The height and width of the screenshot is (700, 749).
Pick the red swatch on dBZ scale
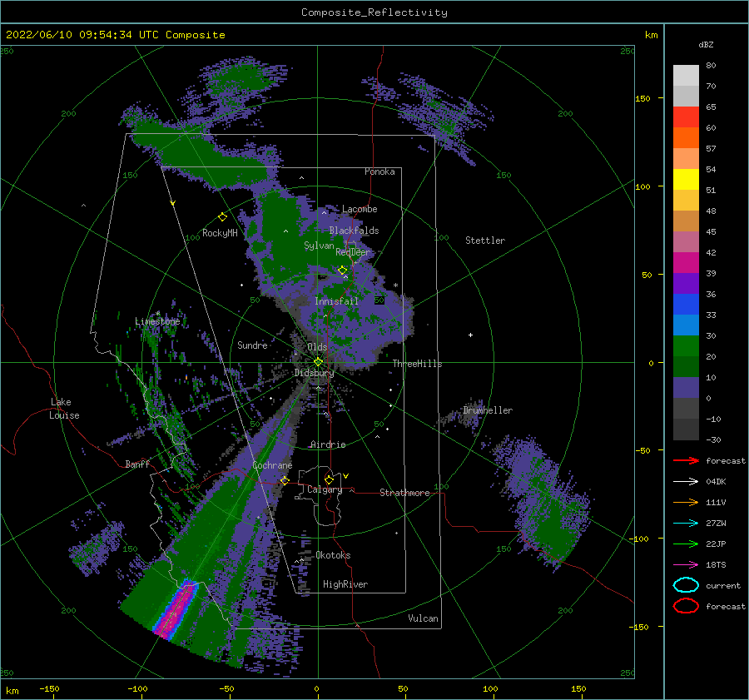pos(686,117)
